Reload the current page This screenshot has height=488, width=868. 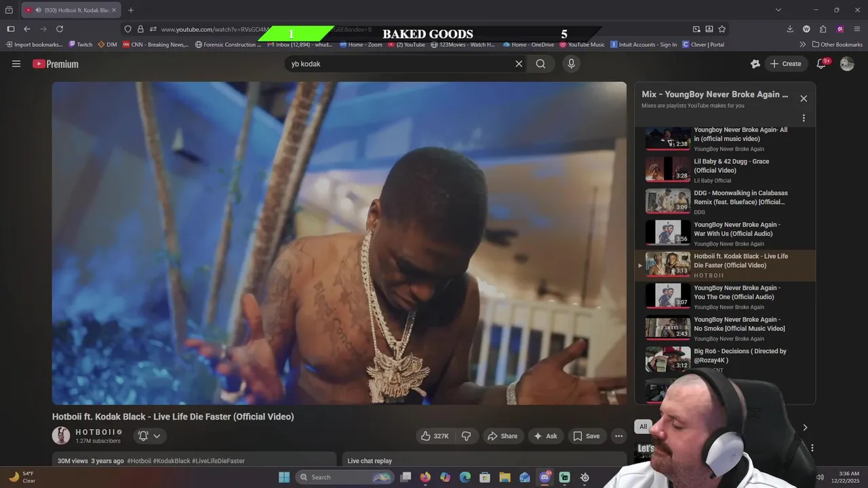60,29
